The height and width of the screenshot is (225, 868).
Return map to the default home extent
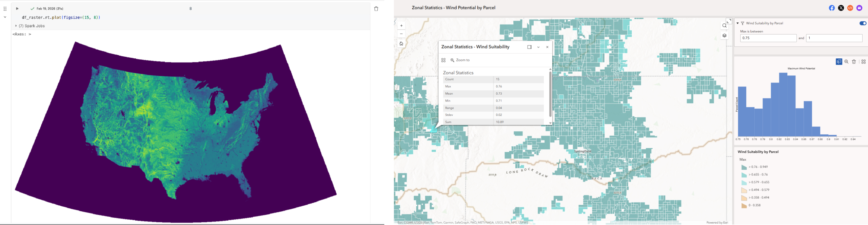point(401,43)
